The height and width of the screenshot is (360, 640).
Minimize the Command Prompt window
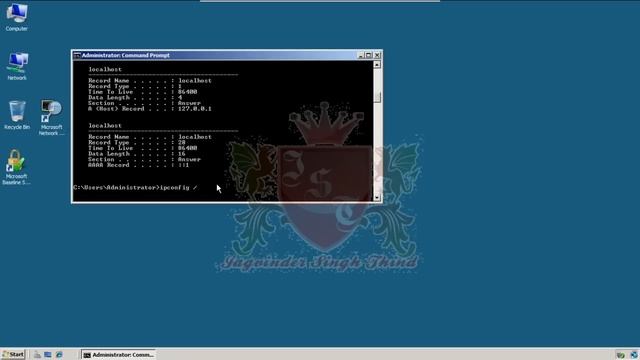click(x=360, y=55)
